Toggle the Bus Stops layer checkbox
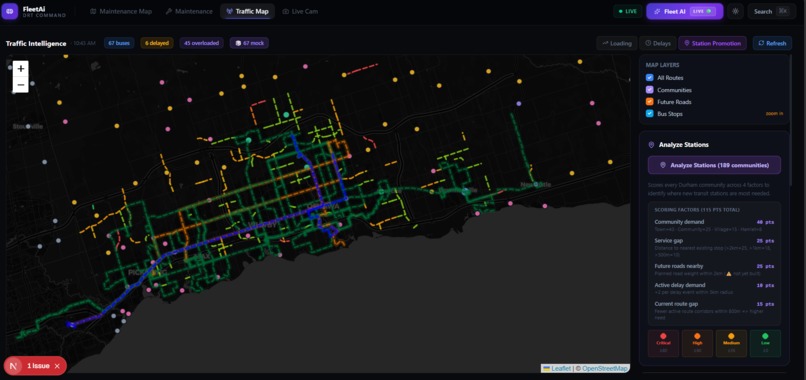Screen dimensions: 806x380 pyautogui.click(x=649, y=114)
